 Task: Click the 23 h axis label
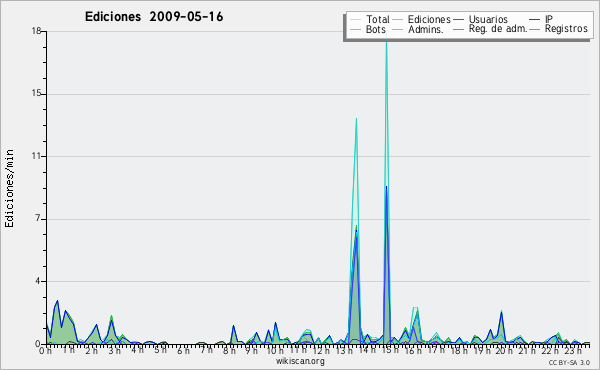click(x=573, y=350)
